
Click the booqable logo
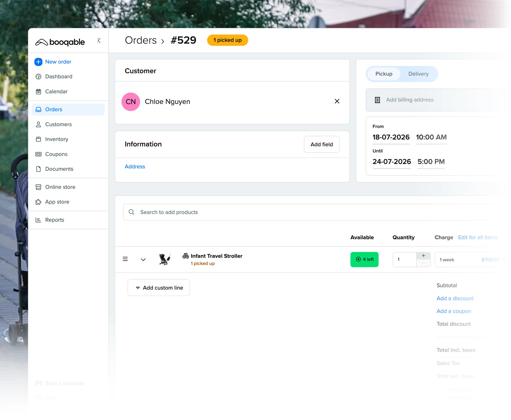pos(60,42)
